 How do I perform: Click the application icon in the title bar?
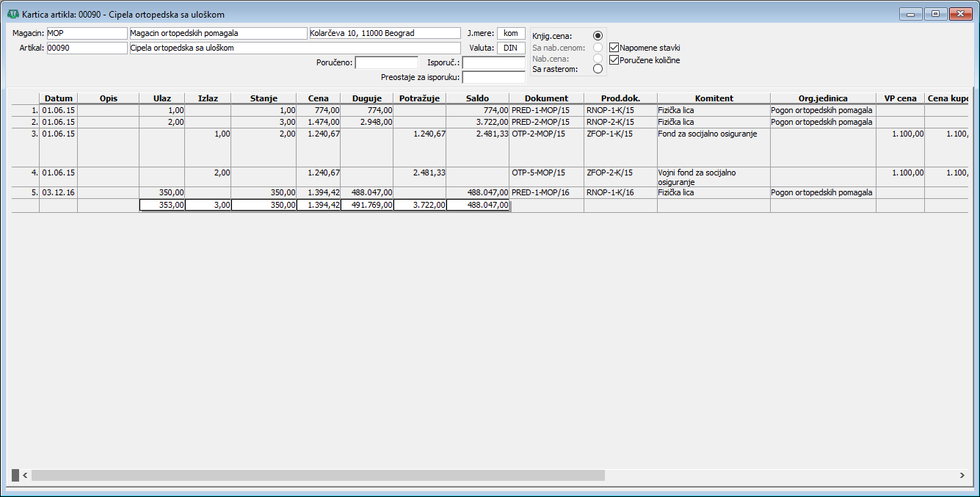pos(12,14)
